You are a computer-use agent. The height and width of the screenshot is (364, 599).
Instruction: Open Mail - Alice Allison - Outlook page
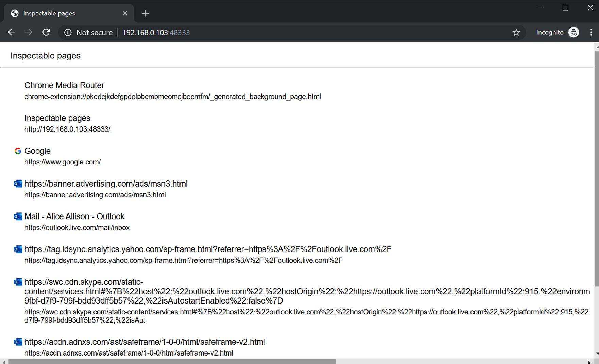click(x=74, y=216)
